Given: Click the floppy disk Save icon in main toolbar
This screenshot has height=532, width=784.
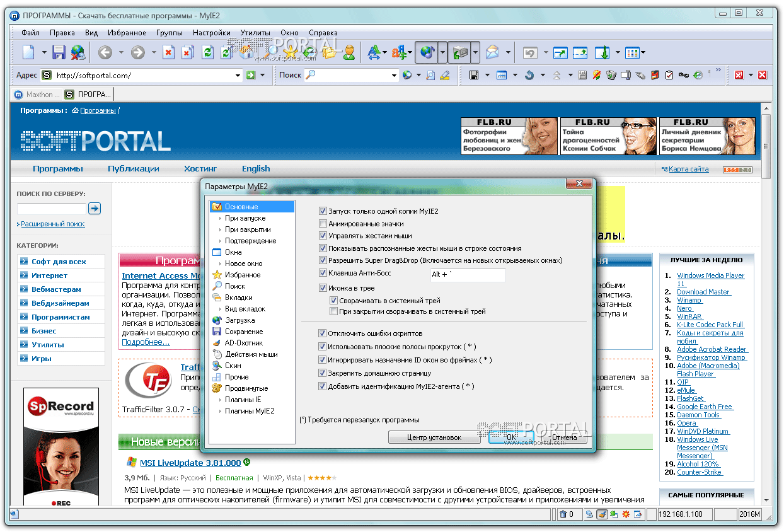Looking at the screenshot, I should point(59,53).
